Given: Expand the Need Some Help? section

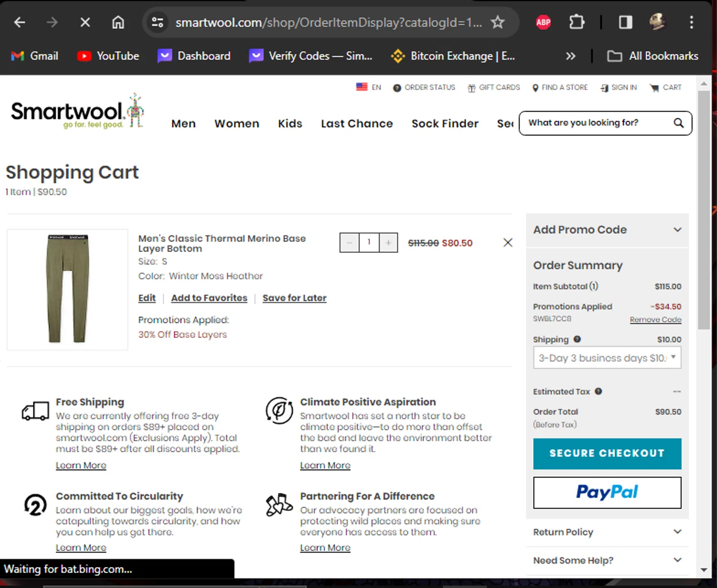Looking at the screenshot, I should pos(607,560).
